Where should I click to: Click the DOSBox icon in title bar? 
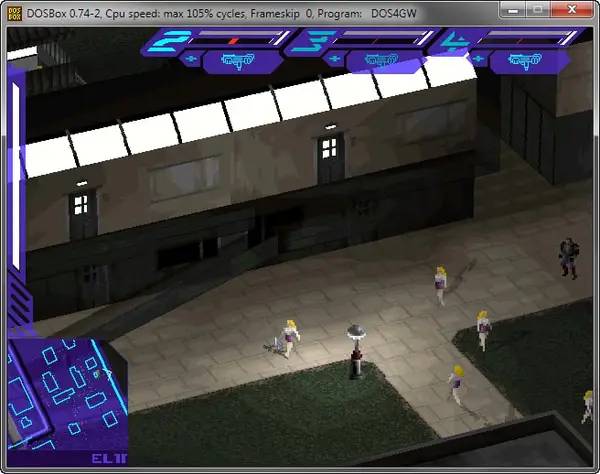(x=14, y=9)
